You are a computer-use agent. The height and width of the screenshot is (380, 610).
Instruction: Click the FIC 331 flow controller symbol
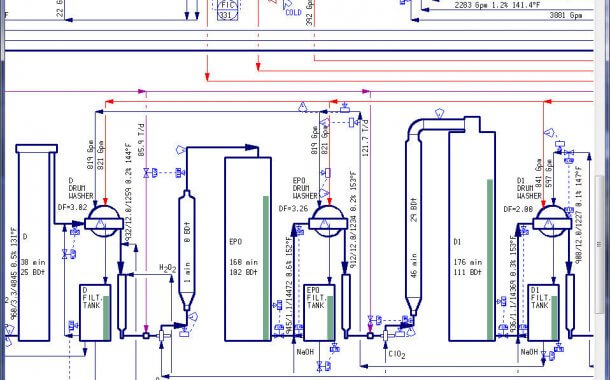(x=227, y=10)
